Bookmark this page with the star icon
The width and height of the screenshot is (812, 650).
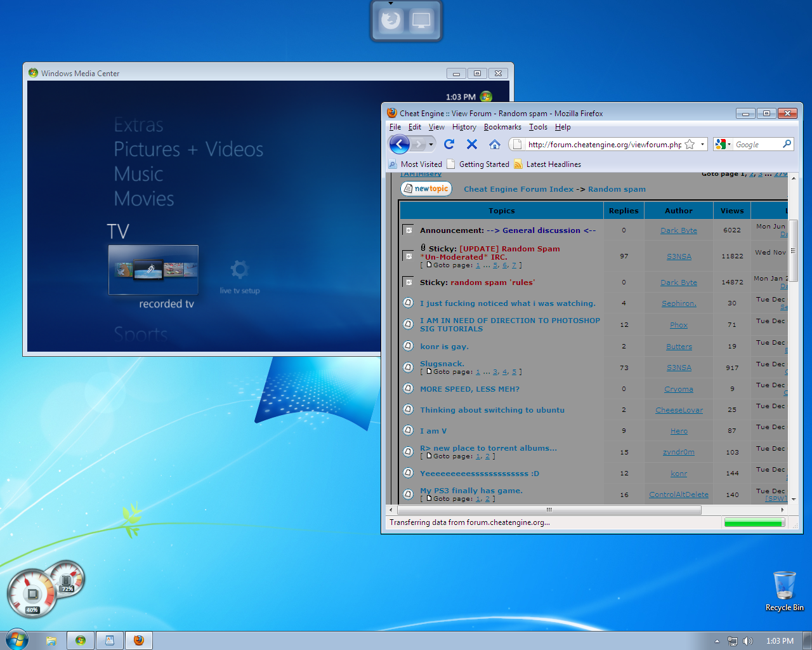click(690, 144)
